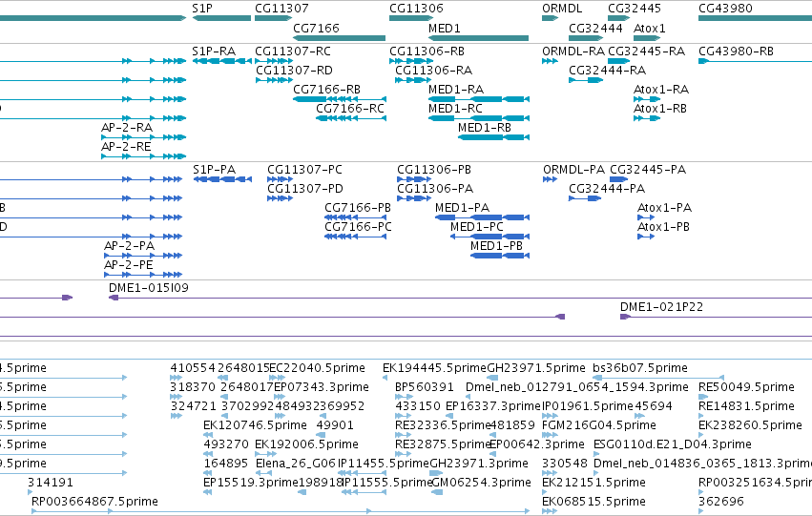Click the EK068515.5prime EST
812x516 pixels.
tap(550, 511)
